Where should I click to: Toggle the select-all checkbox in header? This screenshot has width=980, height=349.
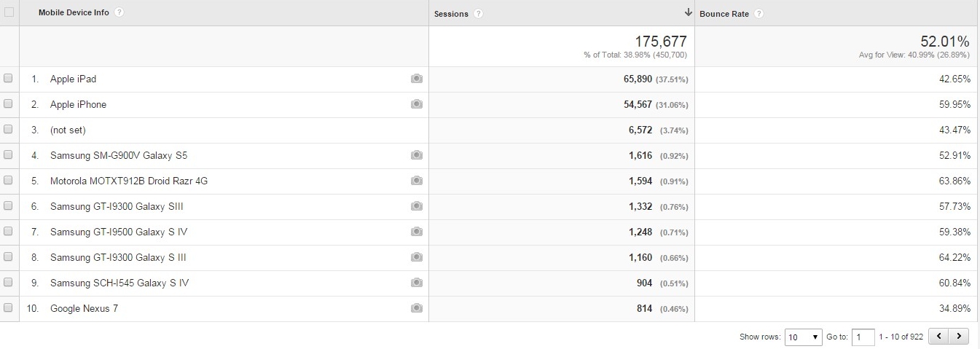pos(9,12)
